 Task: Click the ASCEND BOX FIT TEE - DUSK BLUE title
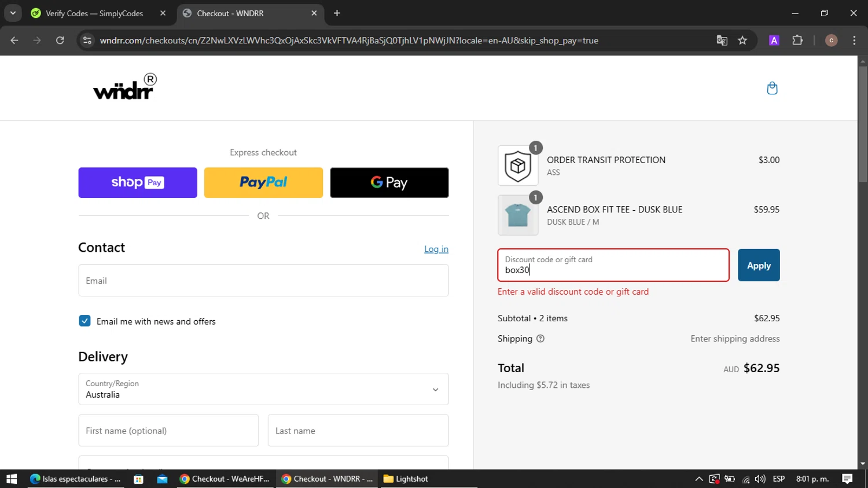point(615,210)
